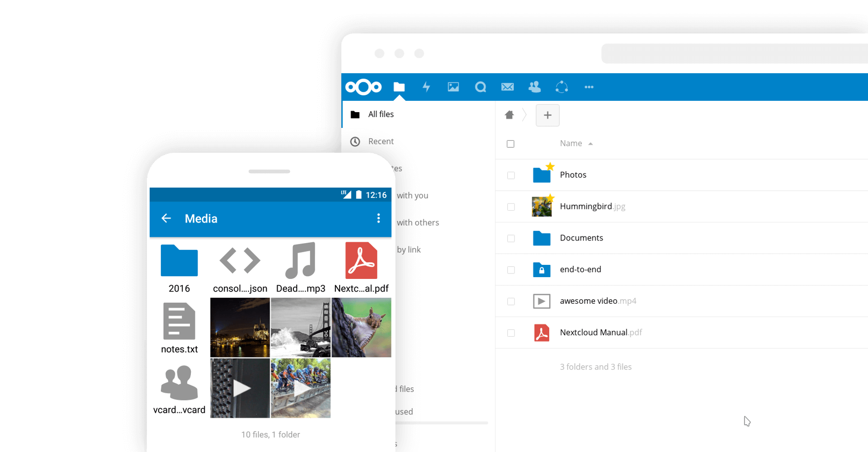Screen dimensions: 868x452
Task: Click the Recent clock icon
Action: click(x=355, y=141)
